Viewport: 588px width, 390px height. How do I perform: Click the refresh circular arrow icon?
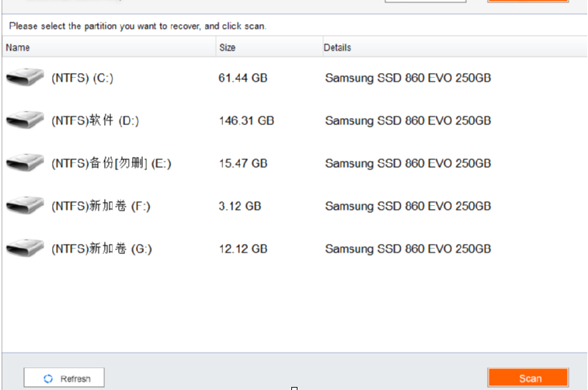48,379
